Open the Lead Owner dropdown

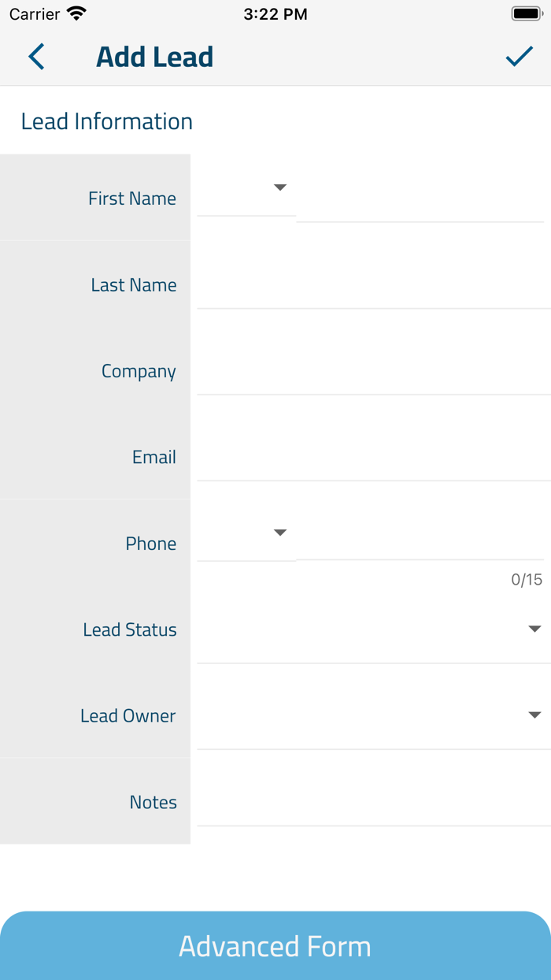click(x=535, y=715)
